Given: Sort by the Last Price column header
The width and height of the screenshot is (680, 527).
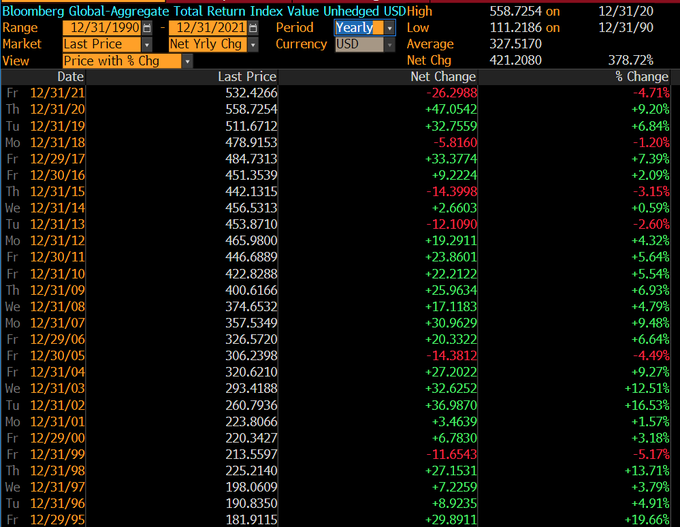Looking at the screenshot, I should pyautogui.click(x=247, y=77).
